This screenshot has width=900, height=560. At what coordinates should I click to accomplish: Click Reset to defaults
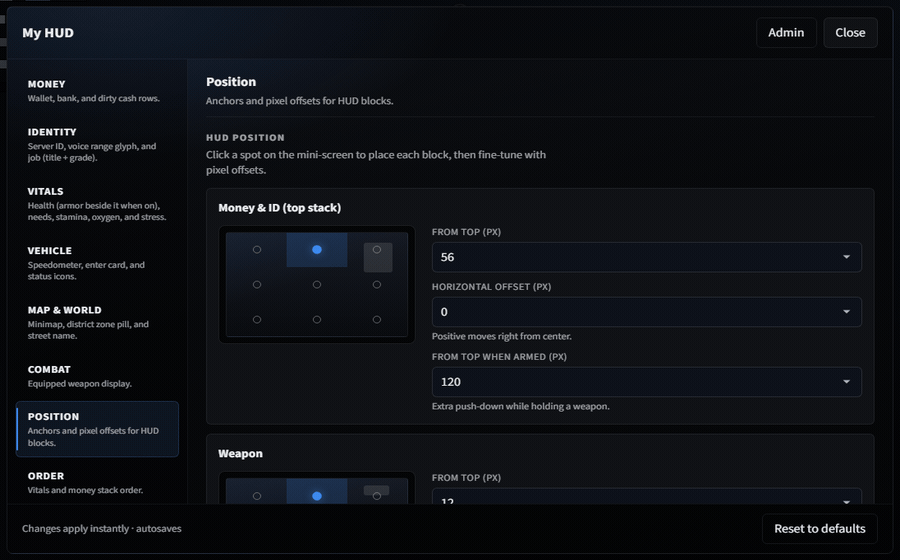tap(820, 528)
